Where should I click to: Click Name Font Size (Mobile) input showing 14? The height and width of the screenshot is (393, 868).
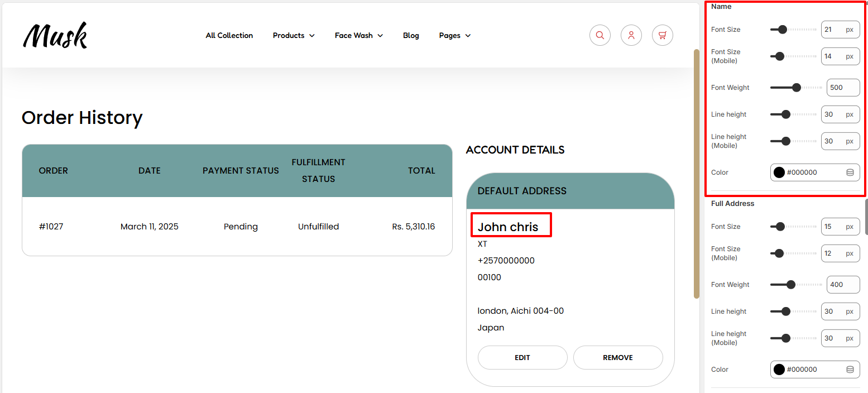point(840,56)
